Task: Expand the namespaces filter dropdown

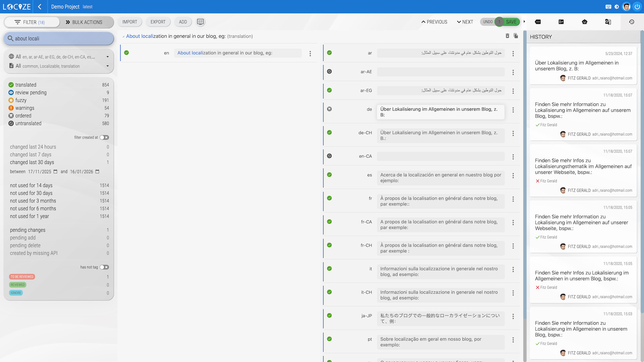Action: [107, 66]
